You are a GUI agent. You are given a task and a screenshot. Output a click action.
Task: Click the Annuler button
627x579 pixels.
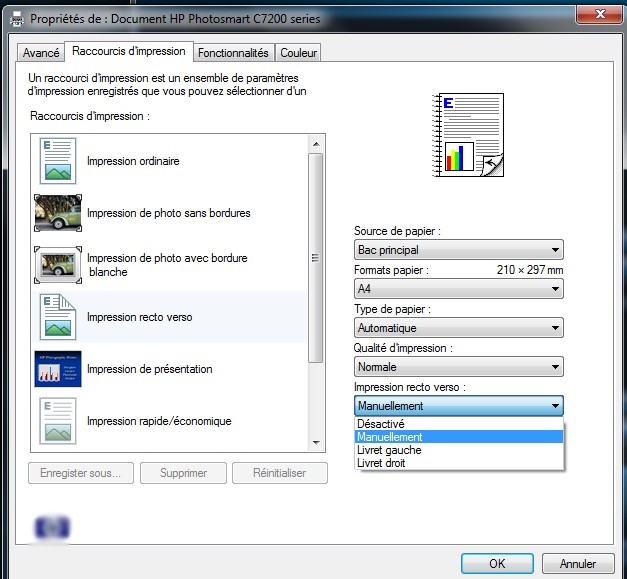coord(578,563)
